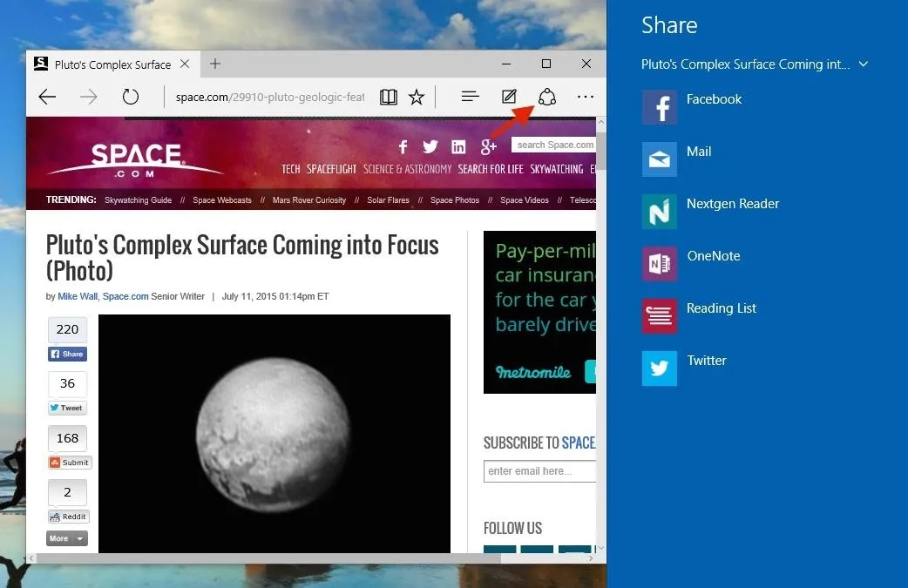Click the scroll down arrow
Image resolution: width=908 pixels, height=588 pixels.
pos(601,547)
